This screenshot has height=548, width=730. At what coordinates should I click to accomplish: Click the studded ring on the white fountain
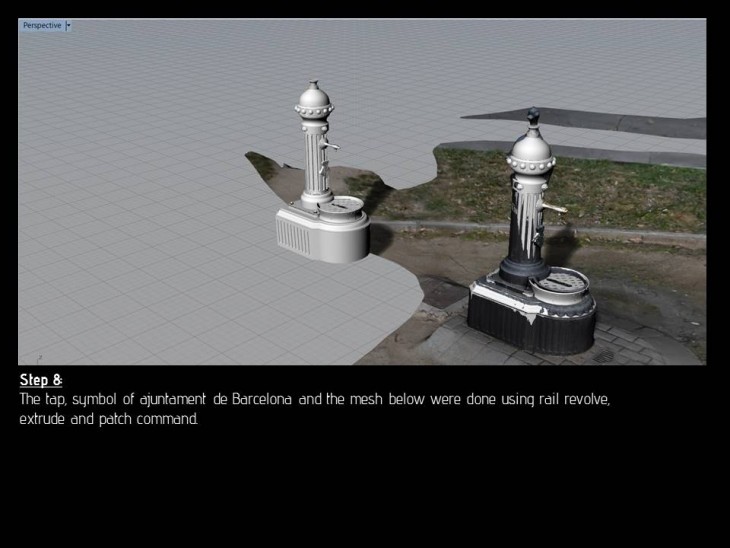point(313,125)
